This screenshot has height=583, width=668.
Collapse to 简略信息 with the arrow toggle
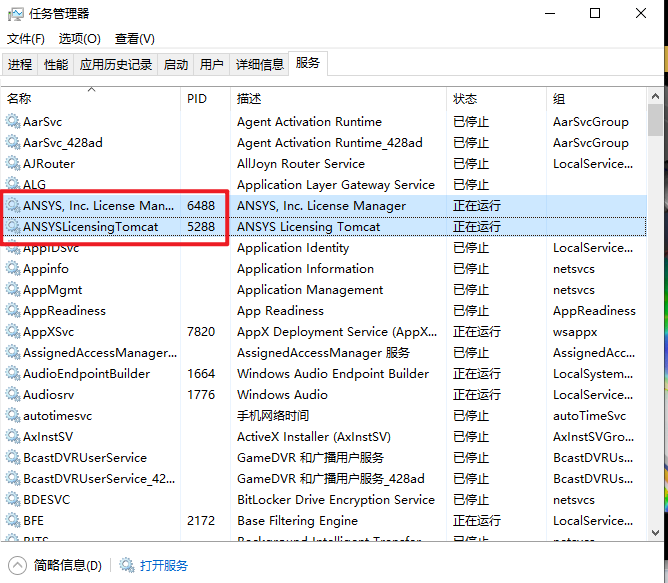point(18,566)
